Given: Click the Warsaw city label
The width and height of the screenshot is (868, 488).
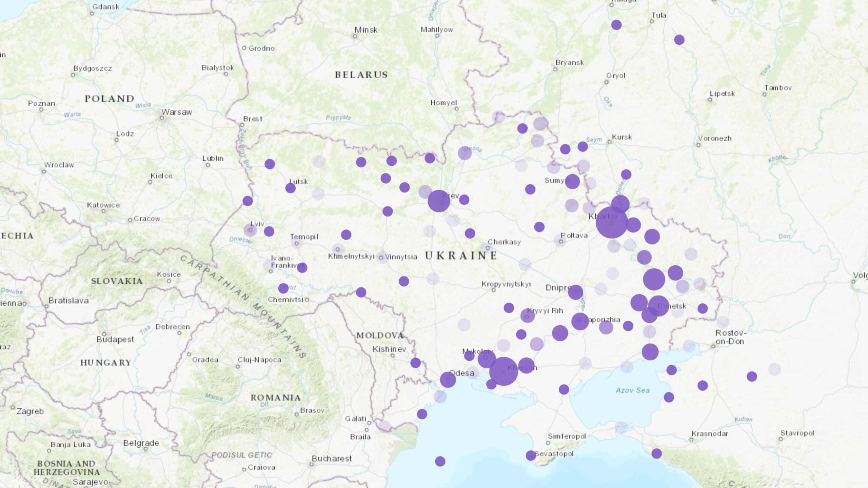Looking at the screenshot, I should click(x=177, y=112).
